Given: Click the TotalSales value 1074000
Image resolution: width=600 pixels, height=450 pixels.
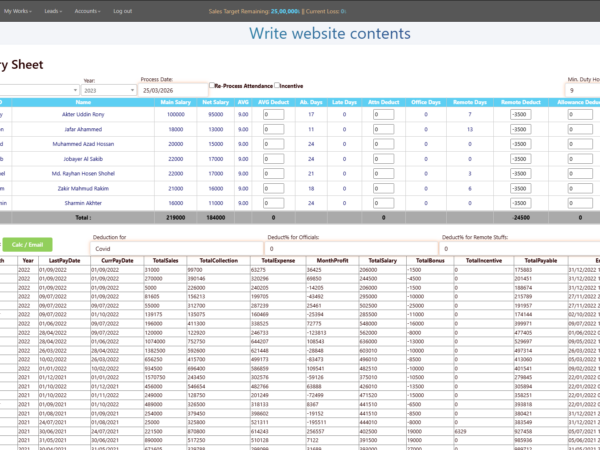Looking at the screenshot, I should (x=155, y=342).
